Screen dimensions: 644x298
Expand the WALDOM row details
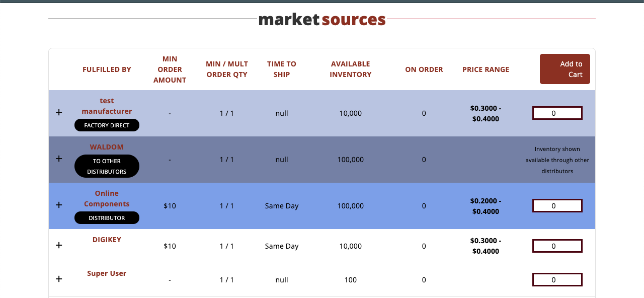59,159
